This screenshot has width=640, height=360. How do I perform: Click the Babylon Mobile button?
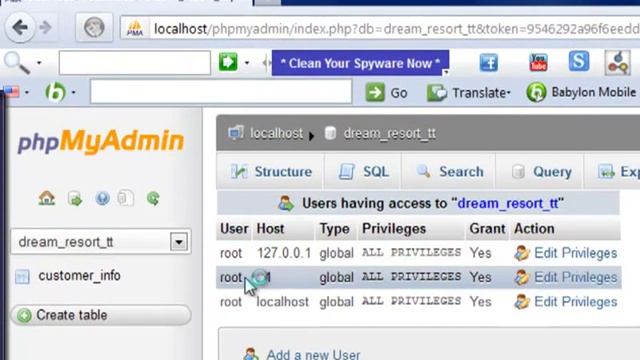pos(581,92)
